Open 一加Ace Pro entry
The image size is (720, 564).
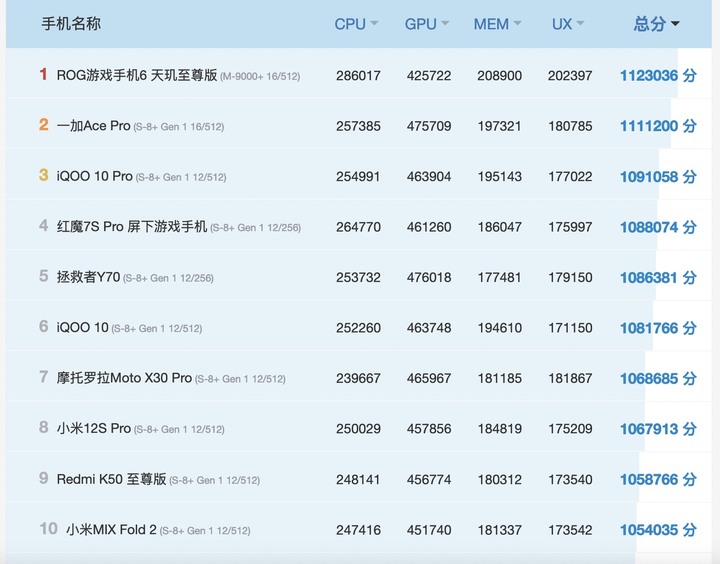(94, 126)
